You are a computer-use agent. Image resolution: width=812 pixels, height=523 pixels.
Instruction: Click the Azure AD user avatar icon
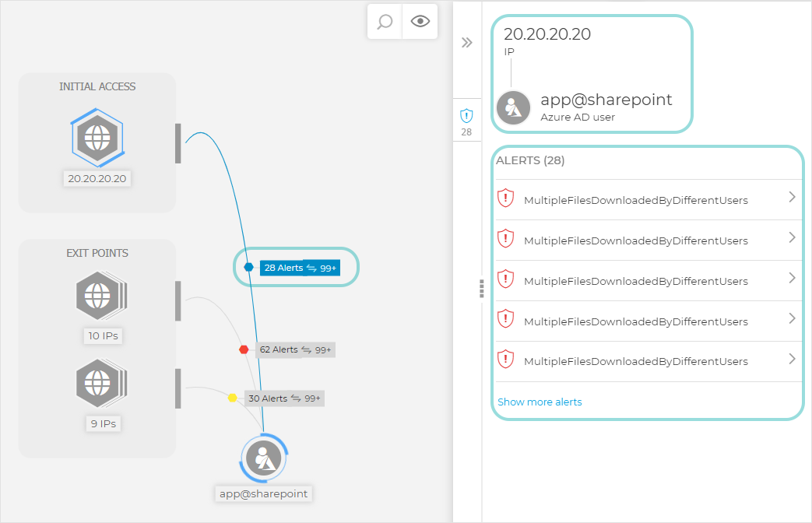tap(514, 108)
